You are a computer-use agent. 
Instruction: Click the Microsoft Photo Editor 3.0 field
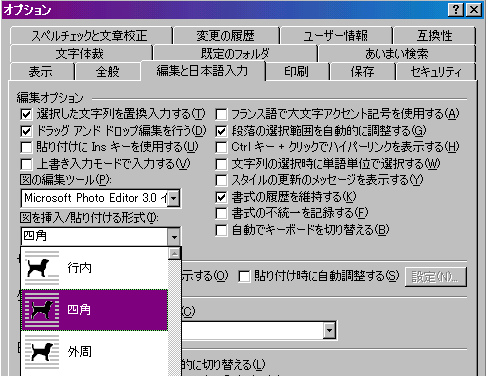tap(94, 198)
